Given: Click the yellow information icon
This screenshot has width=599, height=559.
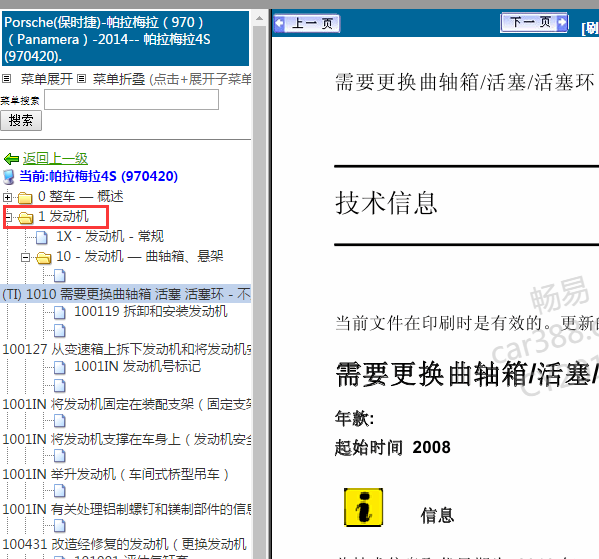Looking at the screenshot, I should click(363, 507).
